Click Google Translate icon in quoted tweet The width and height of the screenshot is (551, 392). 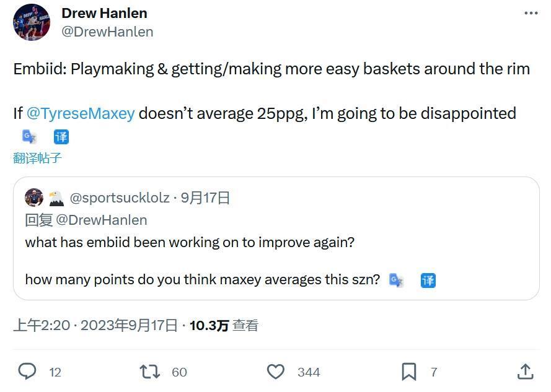[x=396, y=281]
